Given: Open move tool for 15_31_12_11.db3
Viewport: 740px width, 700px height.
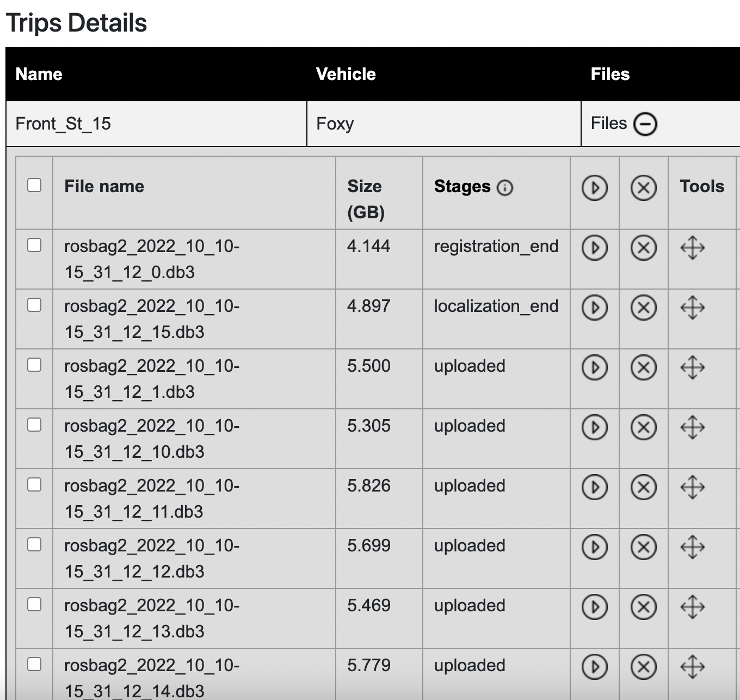Looking at the screenshot, I should tap(693, 487).
